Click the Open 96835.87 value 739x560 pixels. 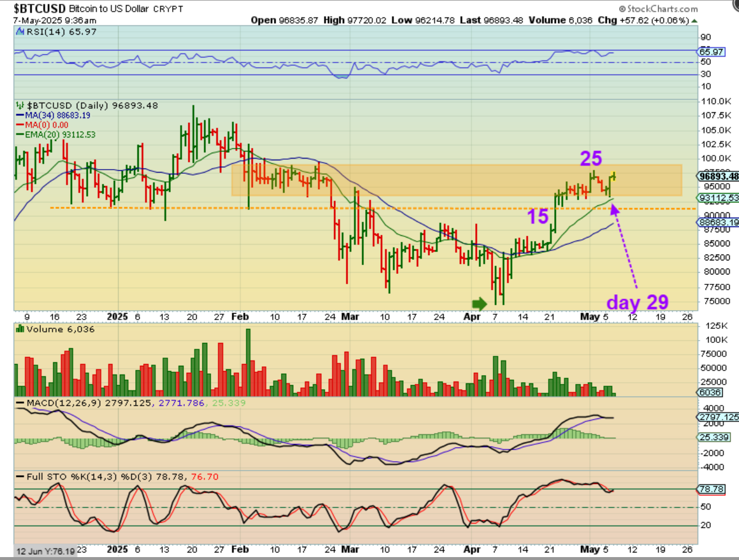point(284,20)
